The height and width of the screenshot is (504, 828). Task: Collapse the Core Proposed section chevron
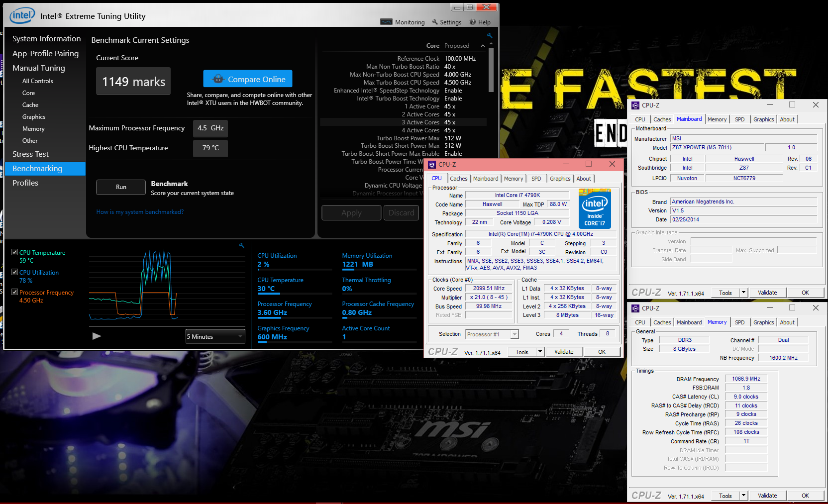pyautogui.click(x=483, y=46)
